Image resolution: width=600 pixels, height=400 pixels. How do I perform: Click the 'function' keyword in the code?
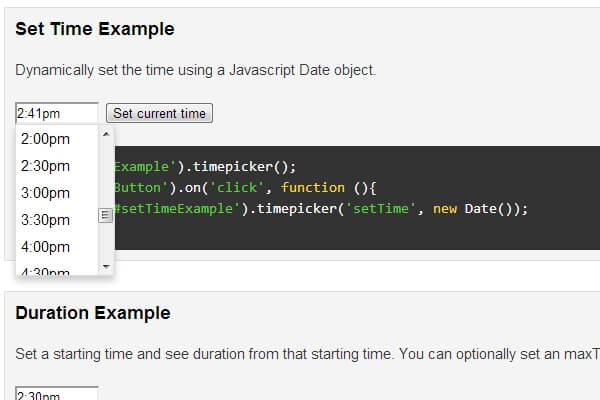314,188
